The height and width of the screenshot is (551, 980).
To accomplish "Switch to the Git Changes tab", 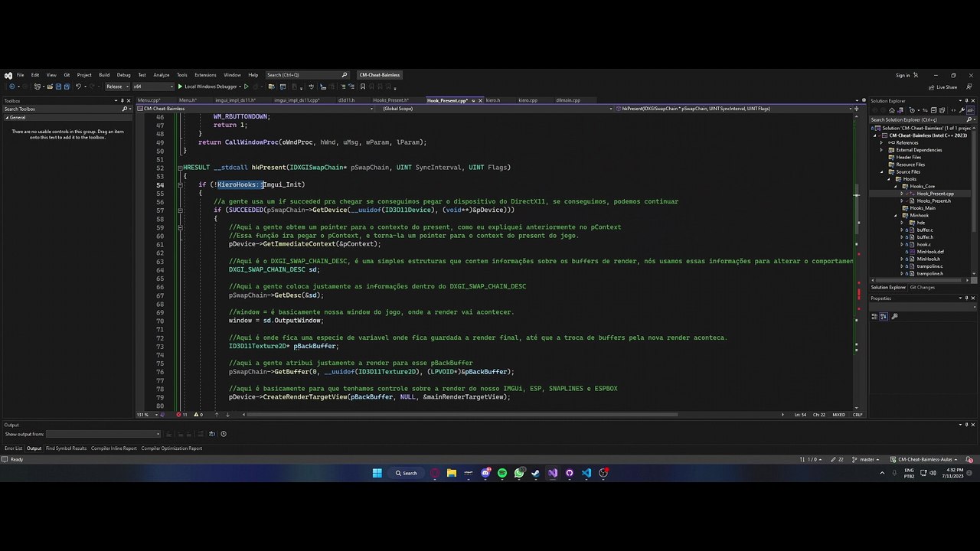I will [922, 288].
